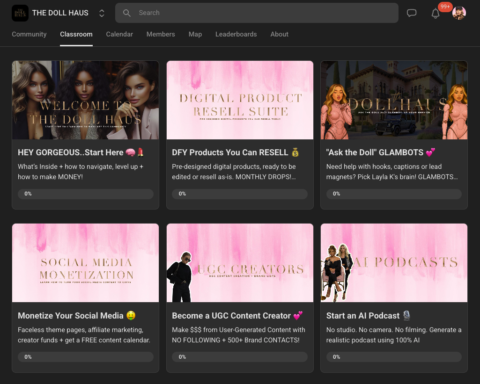Click 'What's Inside + how to navigate' description
Viewport: 480px width, 384px height.
point(80,172)
